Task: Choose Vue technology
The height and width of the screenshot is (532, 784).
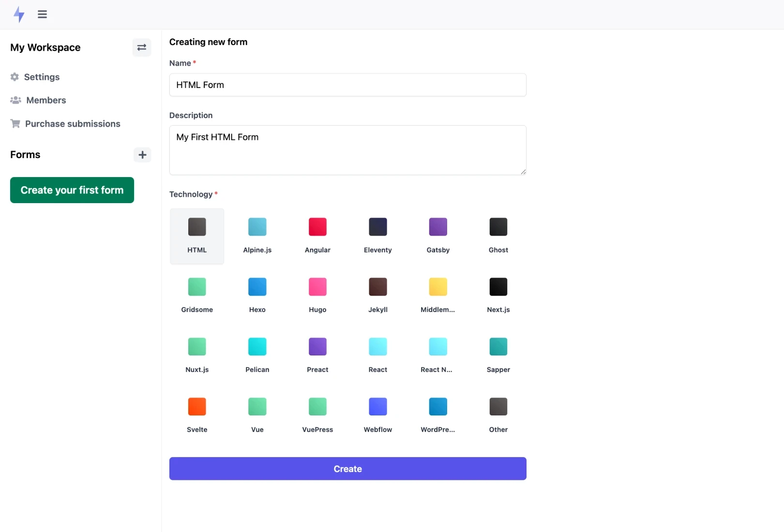Action: 257,416
